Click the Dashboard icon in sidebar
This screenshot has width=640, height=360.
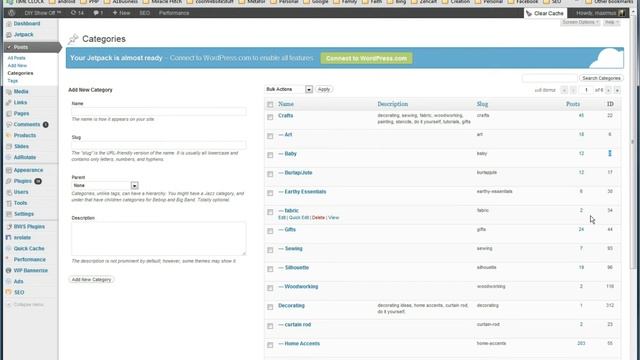9,24
